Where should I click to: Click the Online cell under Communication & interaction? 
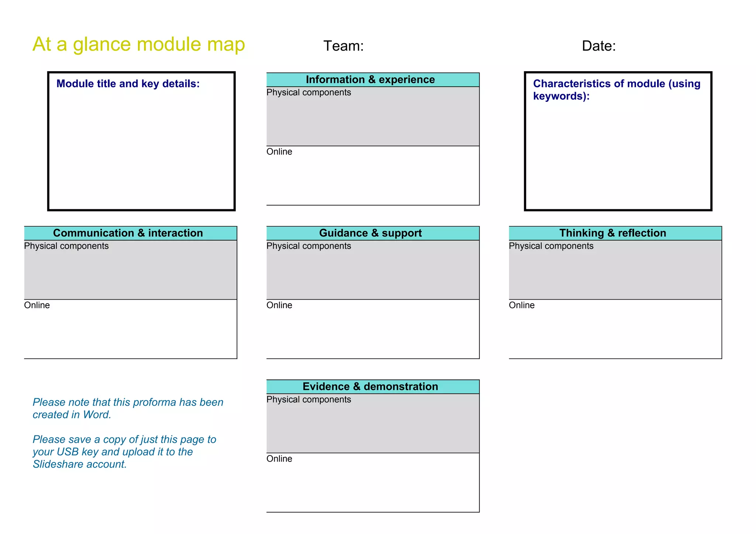(x=130, y=331)
